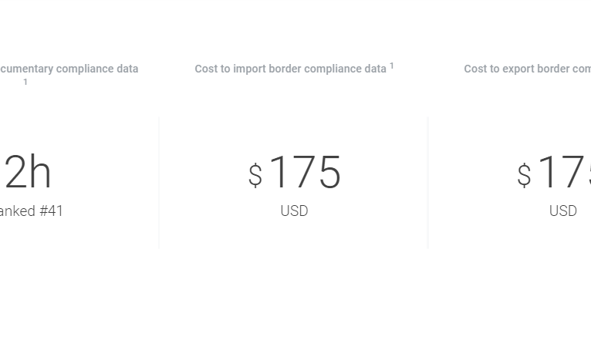Click the 'h' hours unit letter
The image size is (591, 364).
(40, 172)
